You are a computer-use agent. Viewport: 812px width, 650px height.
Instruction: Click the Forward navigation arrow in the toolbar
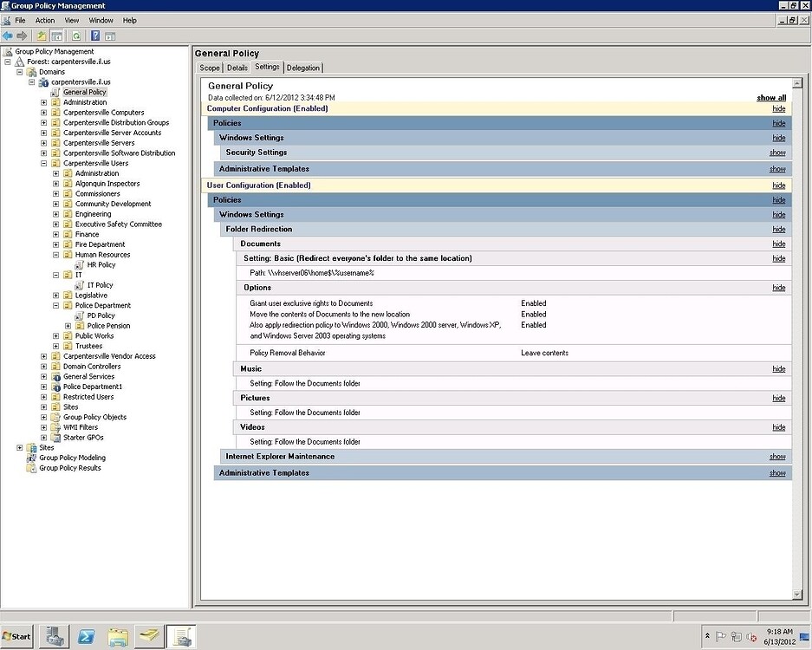click(23, 35)
